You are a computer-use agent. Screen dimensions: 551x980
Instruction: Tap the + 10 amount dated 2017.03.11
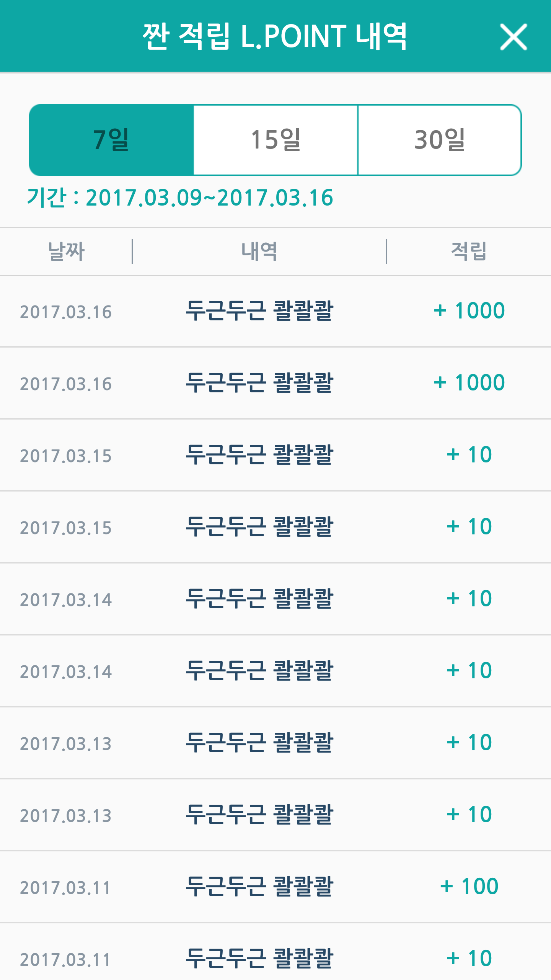click(x=469, y=958)
